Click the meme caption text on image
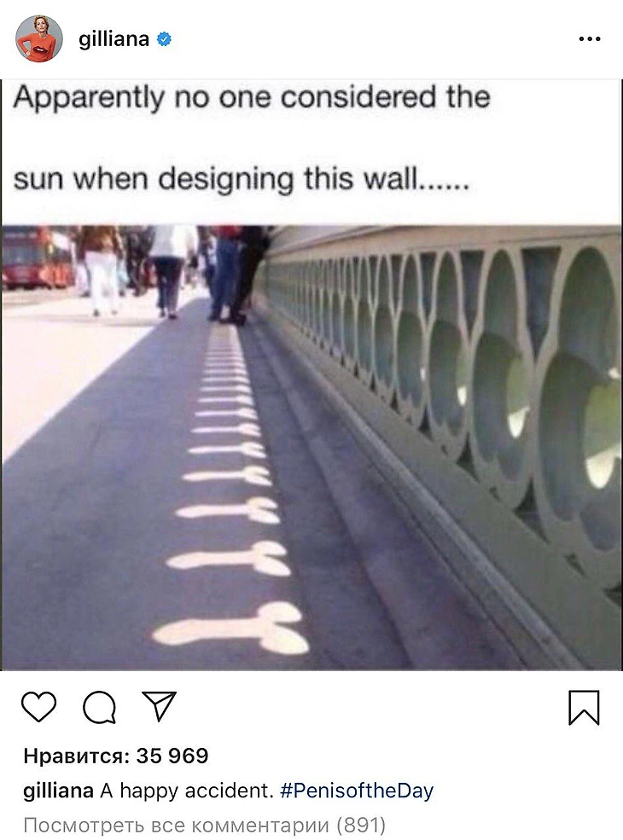Screen dimensions: 623x840 [252, 138]
